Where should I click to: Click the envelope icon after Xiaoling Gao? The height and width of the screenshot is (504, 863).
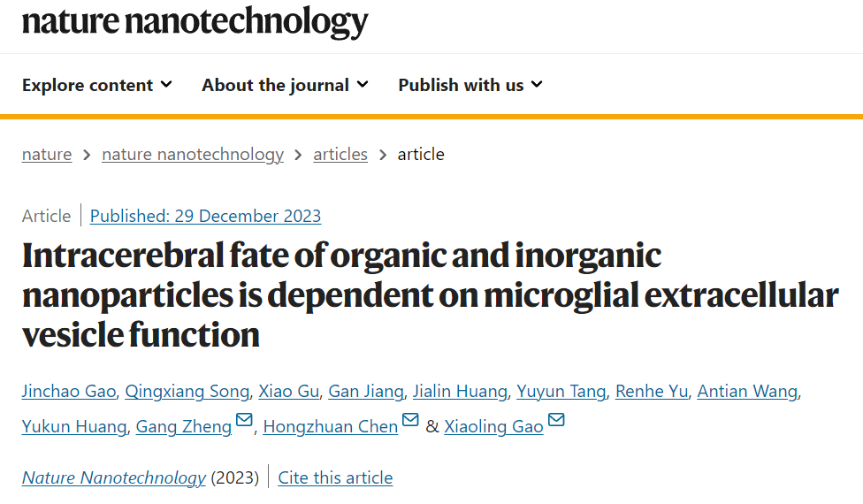pyautogui.click(x=556, y=420)
